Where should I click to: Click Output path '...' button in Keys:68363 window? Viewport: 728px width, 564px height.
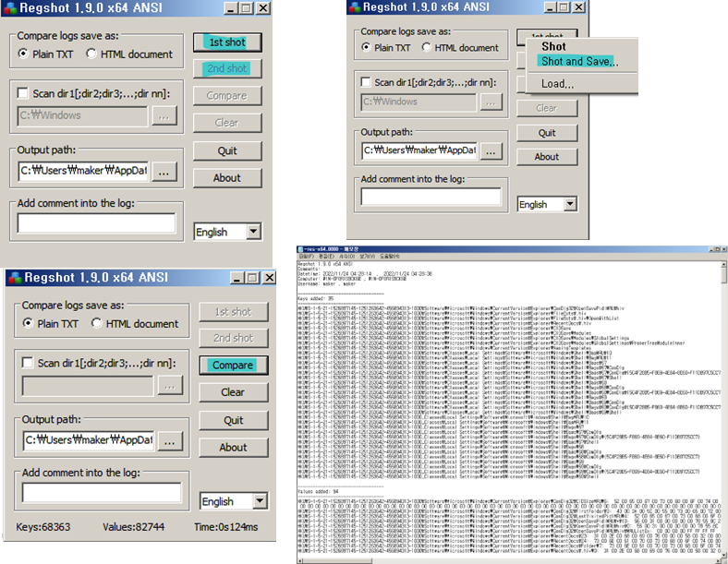169,441
